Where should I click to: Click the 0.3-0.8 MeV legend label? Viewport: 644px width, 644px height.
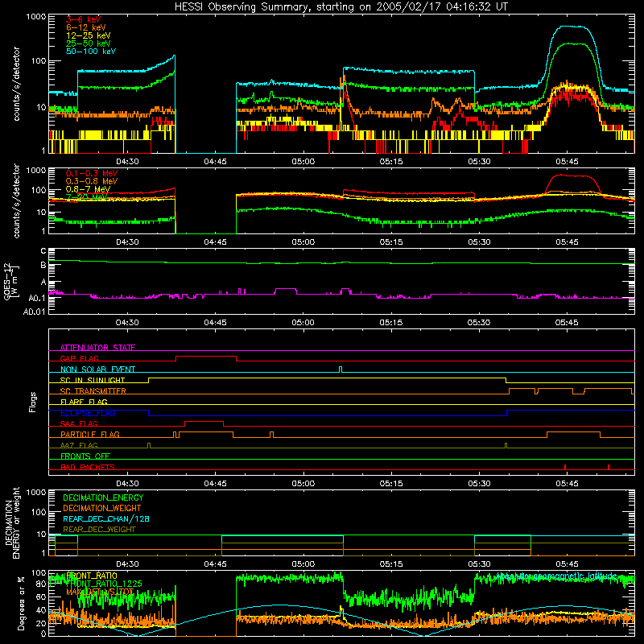(92, 181)
